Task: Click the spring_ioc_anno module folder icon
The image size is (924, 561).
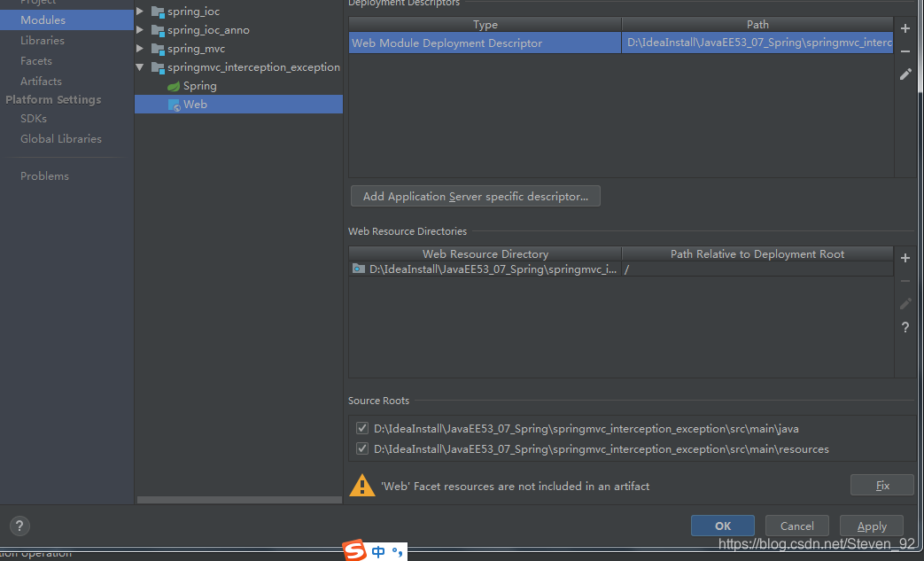Action: pos(158,30)
